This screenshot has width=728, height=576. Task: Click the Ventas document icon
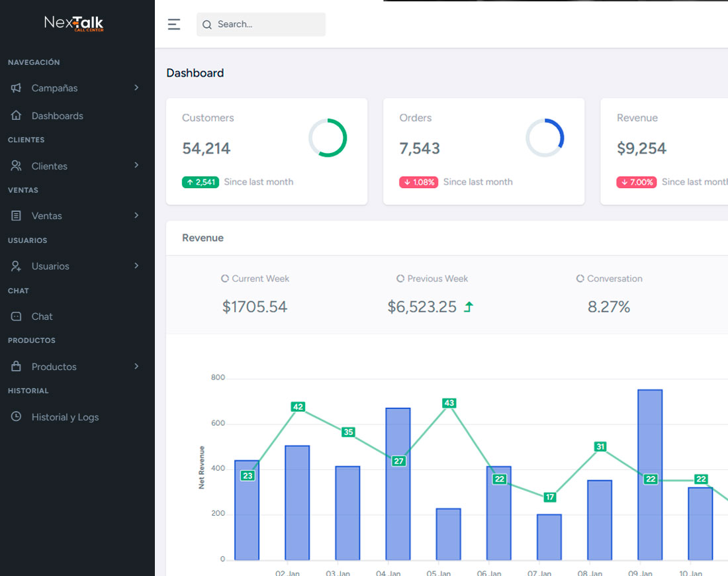click(17, 216)
